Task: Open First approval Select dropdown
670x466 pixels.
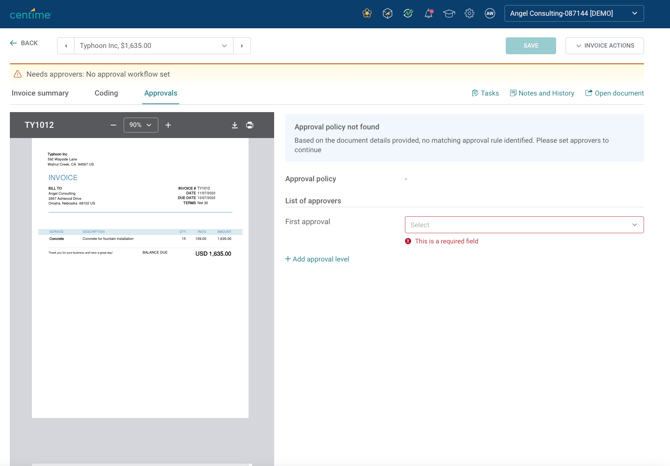Action: [x=524, y=225]
